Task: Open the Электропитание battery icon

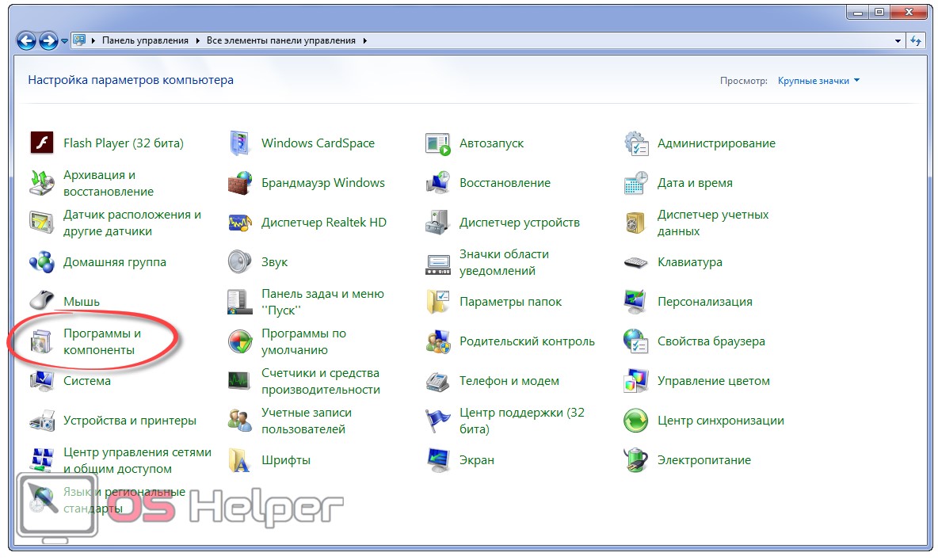Action: pos(635,460)
